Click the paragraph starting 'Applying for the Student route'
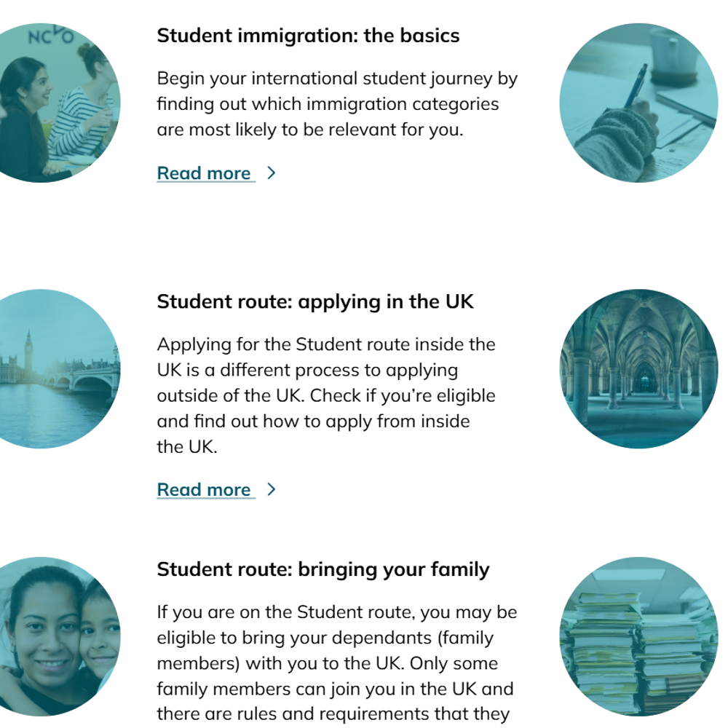Image resolution: width=728 pixels, height=728 pixels. [326, 395]
